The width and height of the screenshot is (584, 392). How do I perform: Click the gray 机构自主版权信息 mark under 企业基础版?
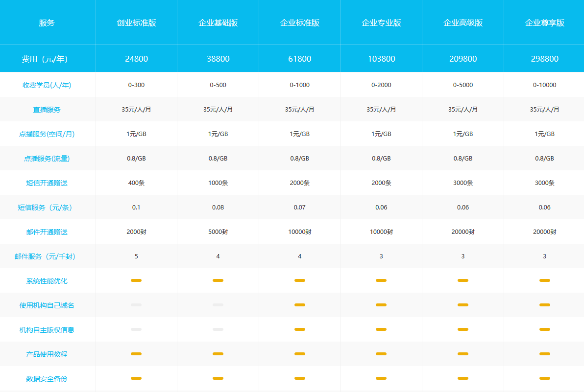(218, 329)
